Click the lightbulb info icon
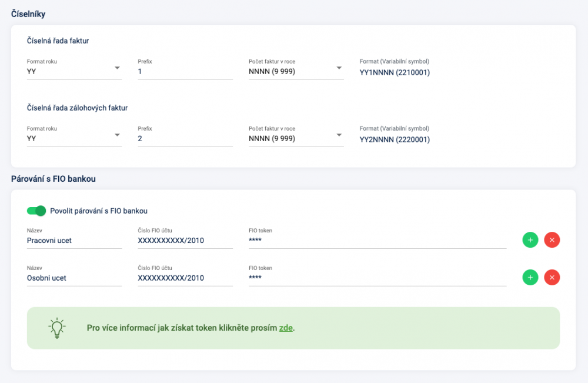The image size is (588, 383). [x=57, y=328]
